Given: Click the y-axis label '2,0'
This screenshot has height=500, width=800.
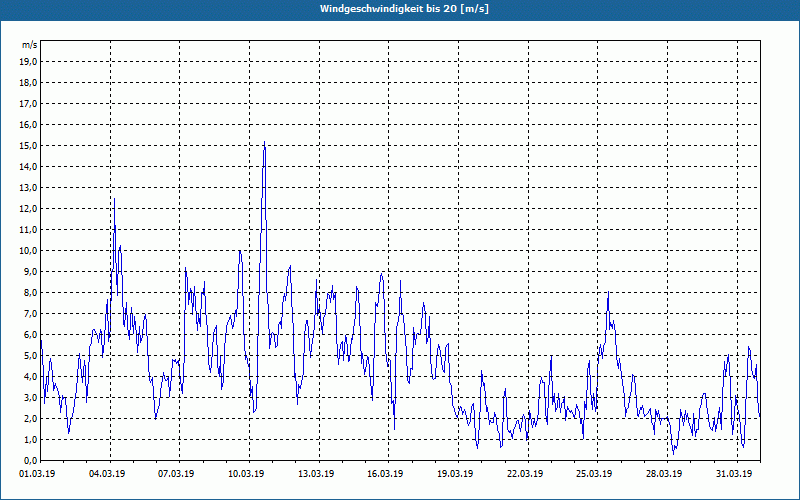Looking at the screenshot, I should (30, 418).
